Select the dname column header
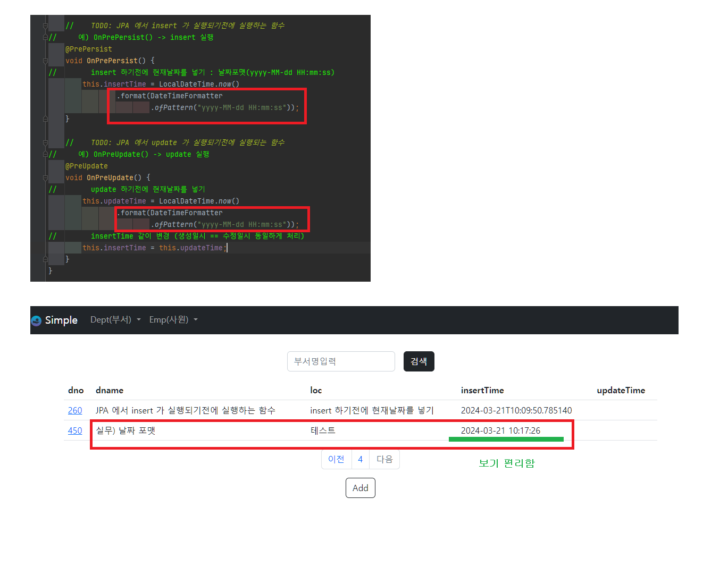 (110, 390)
